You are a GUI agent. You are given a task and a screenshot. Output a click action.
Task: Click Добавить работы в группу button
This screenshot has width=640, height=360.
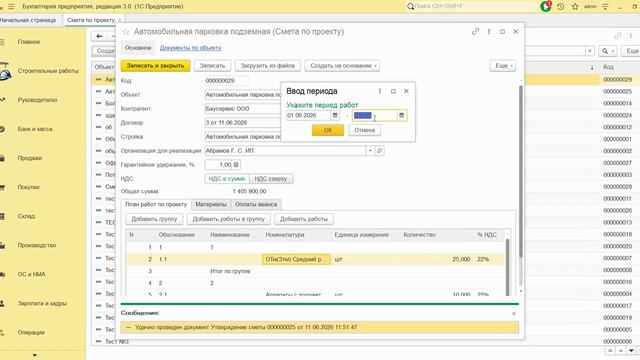pos(229,219)
